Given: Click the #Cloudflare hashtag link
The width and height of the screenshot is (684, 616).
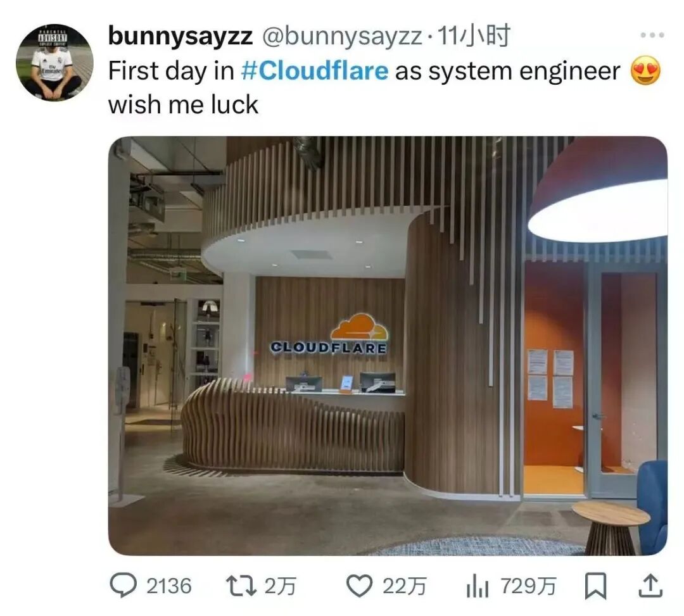Looking at the screenshot, I should click(x=315, y=71).
